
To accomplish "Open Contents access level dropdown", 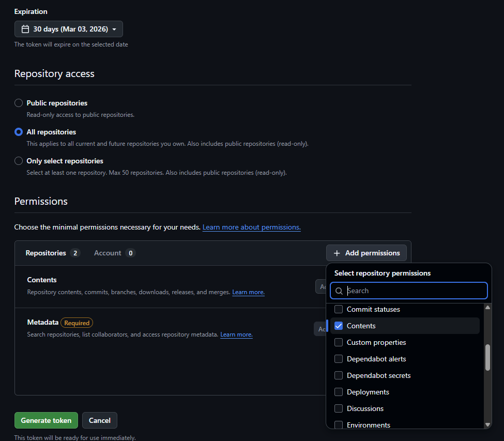I will click(x=321, y=286).
